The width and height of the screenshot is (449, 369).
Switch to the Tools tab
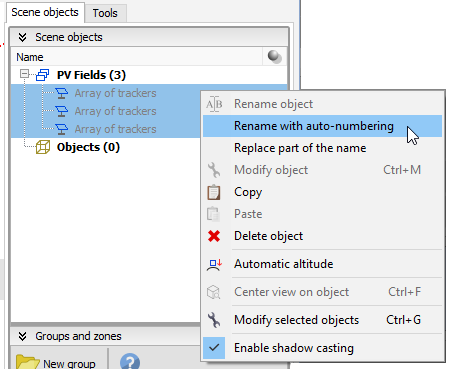(105, 13)
